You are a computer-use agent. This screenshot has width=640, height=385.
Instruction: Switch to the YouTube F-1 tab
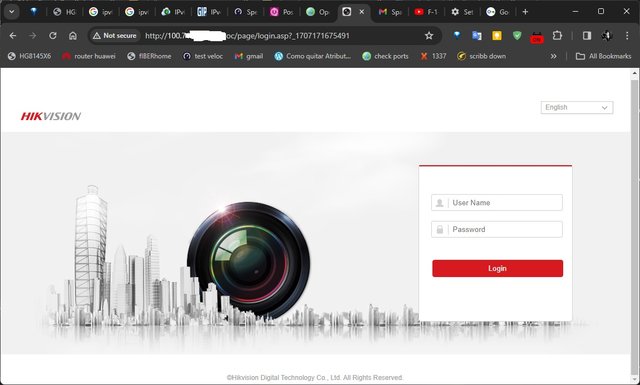tap(426, 12)
